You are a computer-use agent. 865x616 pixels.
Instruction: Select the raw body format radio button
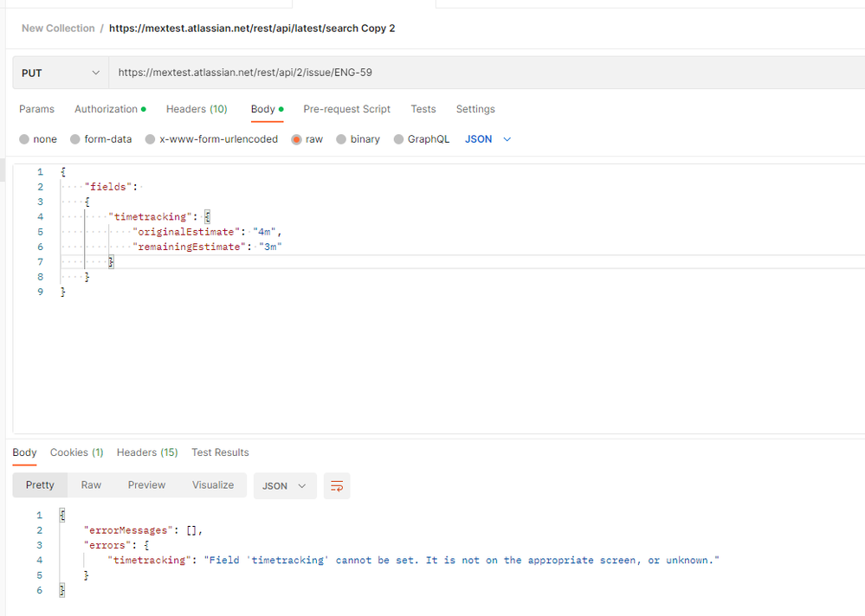(295, 138)
